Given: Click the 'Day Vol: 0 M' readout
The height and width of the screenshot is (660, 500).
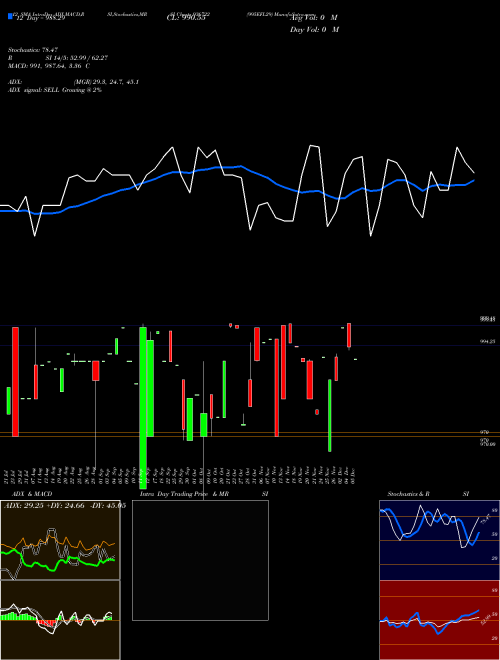Looking at the screenshot, I should pyautogui.click(x=314, y=30).
